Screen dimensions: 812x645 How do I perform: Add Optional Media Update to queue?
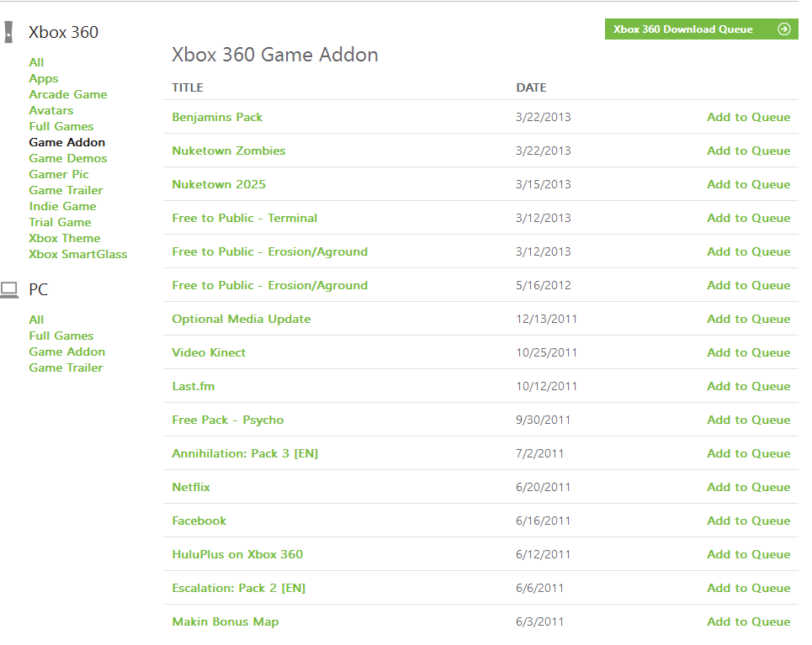click(x=749, y=320)
